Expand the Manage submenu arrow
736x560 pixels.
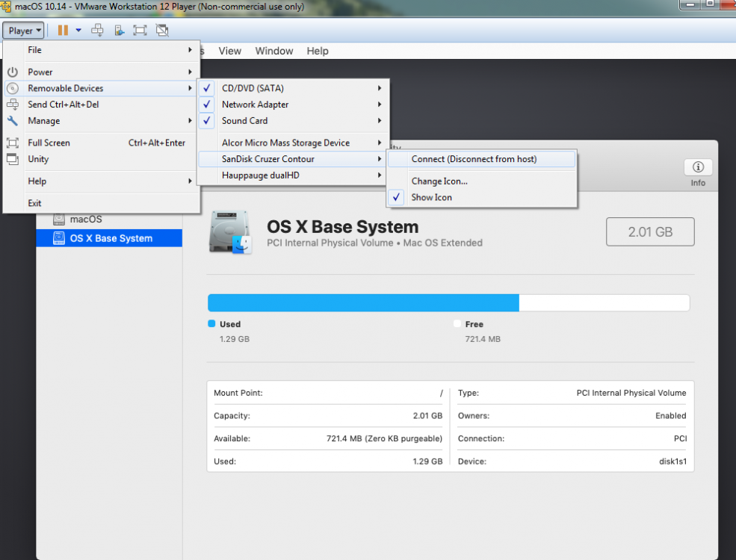190,121
